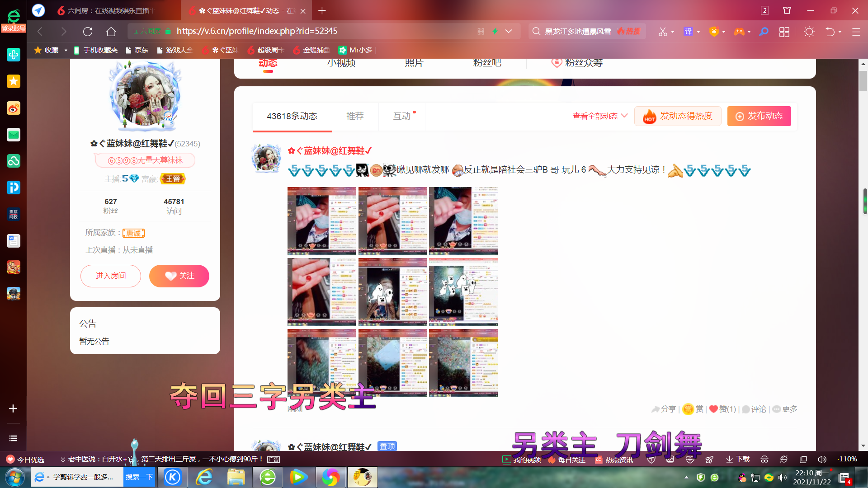Open the translate tool icon

(x=688, y=31)
